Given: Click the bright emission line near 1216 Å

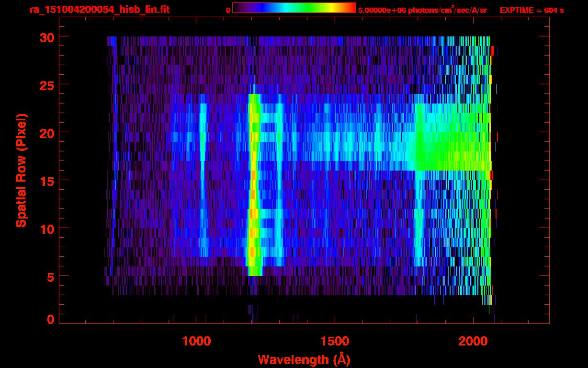Looking at the screenshot, I should 254,184.
